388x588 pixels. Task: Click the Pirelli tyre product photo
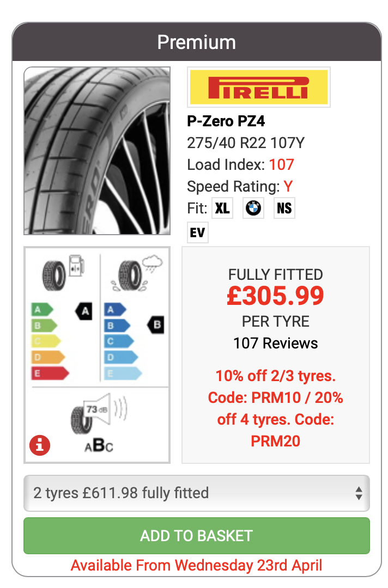click(x=97, y=151)
